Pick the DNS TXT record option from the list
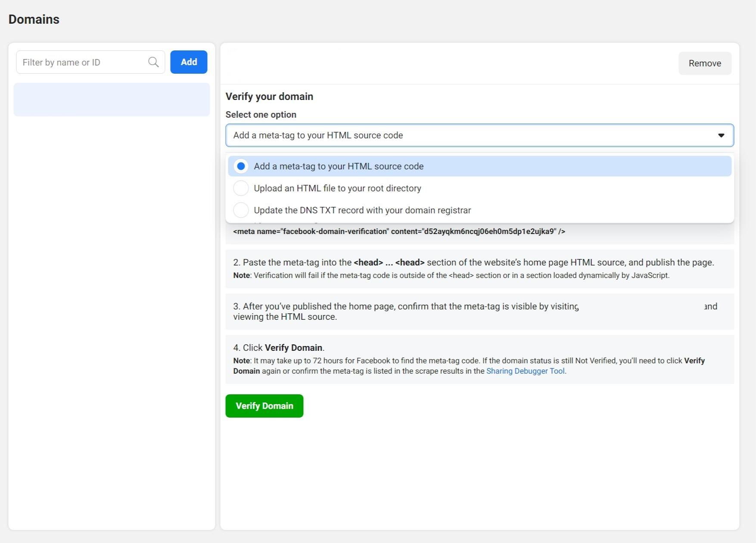The width and height of the screenshot is (756, 543). pos(362,210)
